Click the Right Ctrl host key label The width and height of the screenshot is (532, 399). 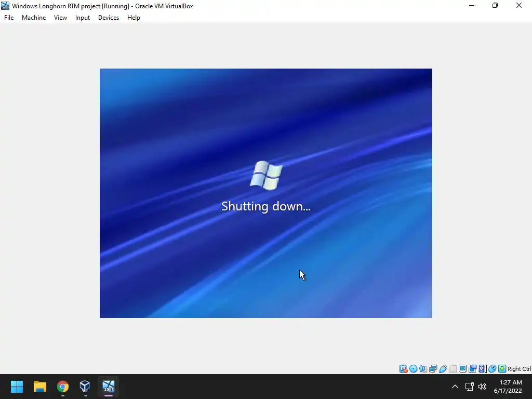520,369
